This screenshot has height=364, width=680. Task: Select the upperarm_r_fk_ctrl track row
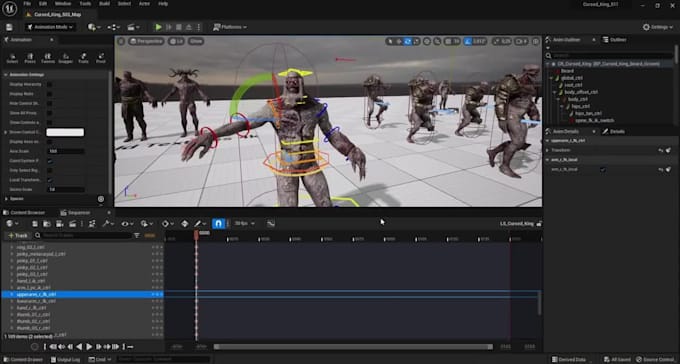click(x=82, y=294)
